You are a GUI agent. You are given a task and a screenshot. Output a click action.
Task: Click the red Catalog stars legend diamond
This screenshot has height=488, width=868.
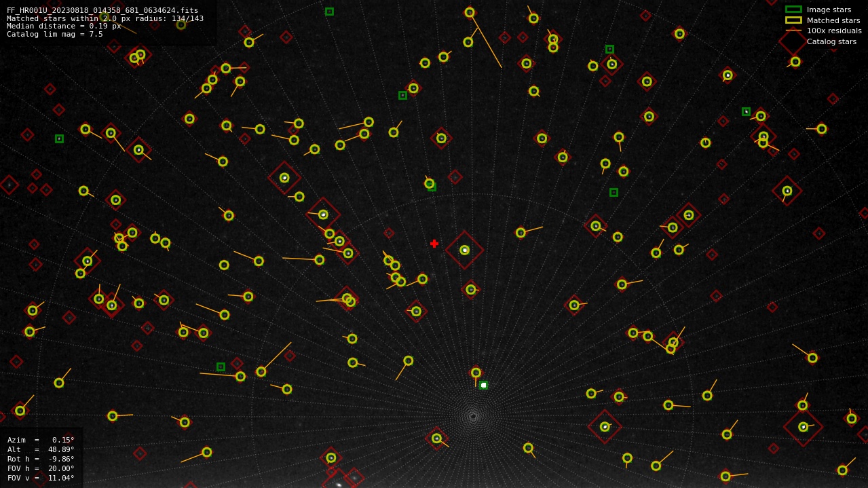click(x=793, y=41)
